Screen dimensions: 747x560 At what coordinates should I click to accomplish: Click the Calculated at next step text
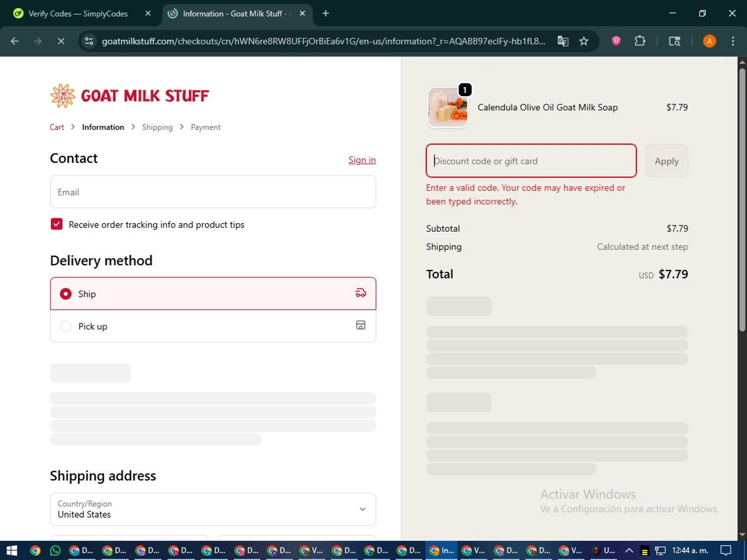tap(642, 247)
